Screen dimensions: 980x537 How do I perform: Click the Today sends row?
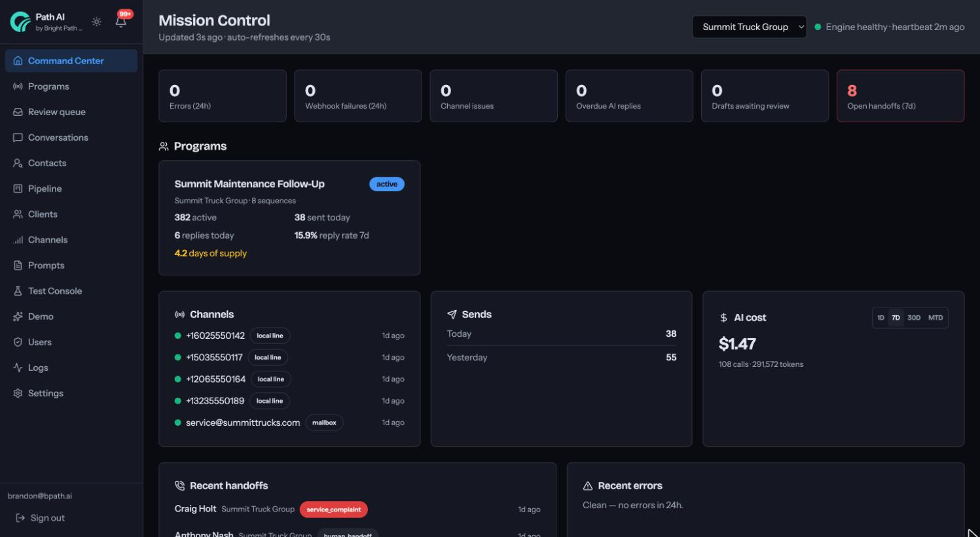point(562,334)
